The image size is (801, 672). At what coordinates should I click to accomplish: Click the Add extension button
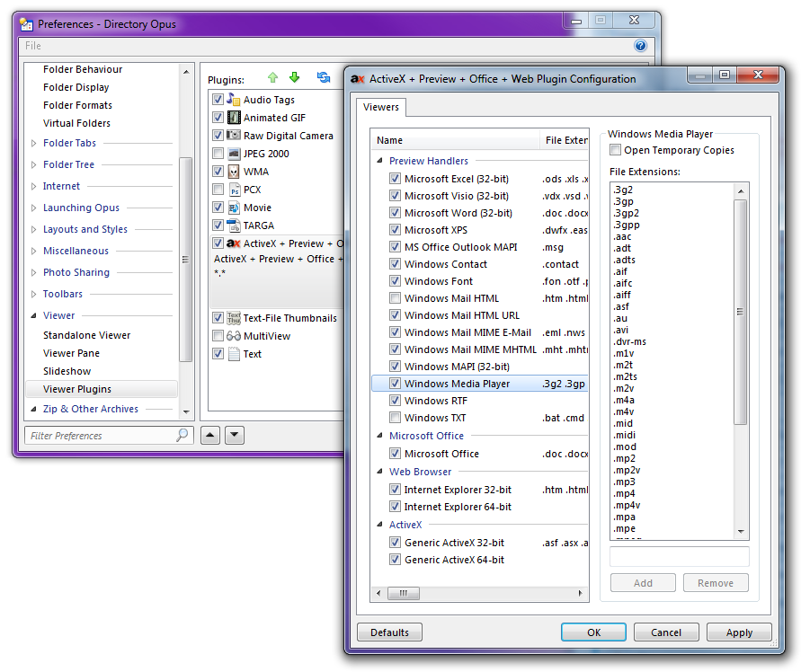click(643, 583)
